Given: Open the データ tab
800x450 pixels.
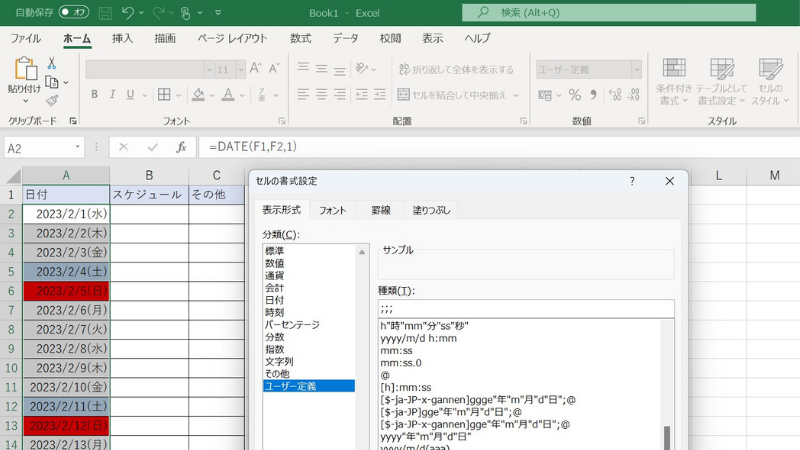Looking at the screenshot, I should pos(345,38).
